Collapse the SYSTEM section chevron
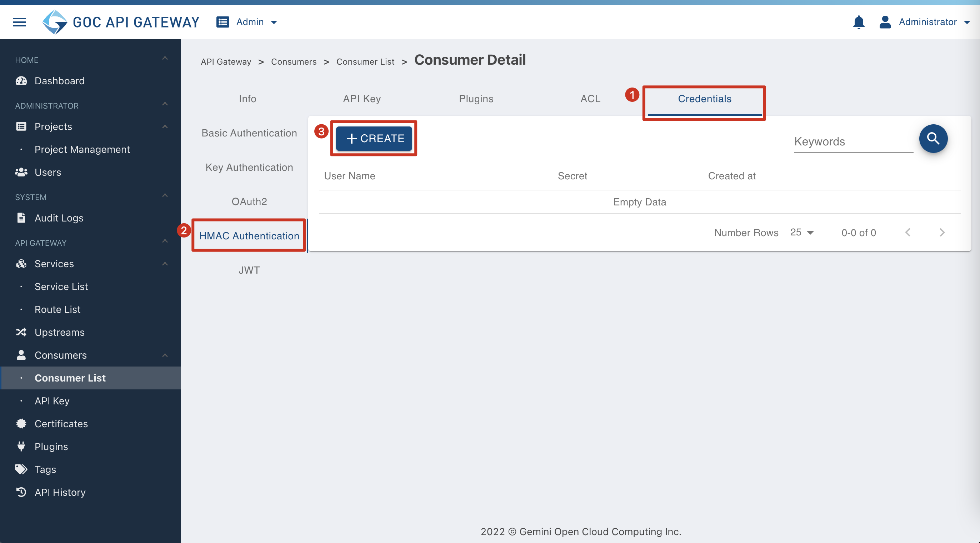The image size is (980, 543). click(165, 195)
